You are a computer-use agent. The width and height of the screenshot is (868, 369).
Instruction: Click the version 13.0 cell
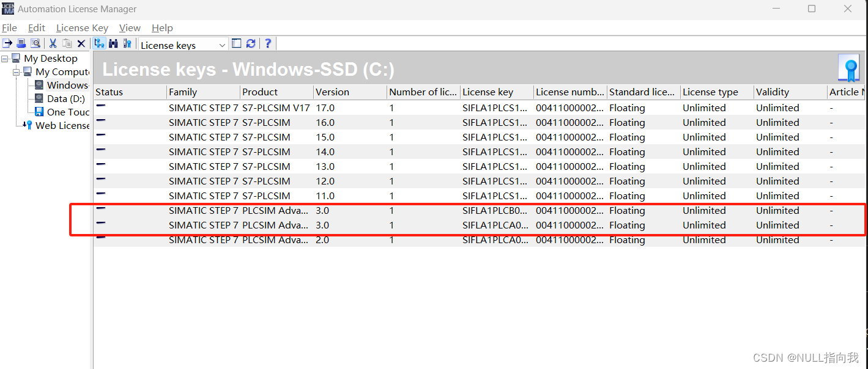[x=325, y=166]
